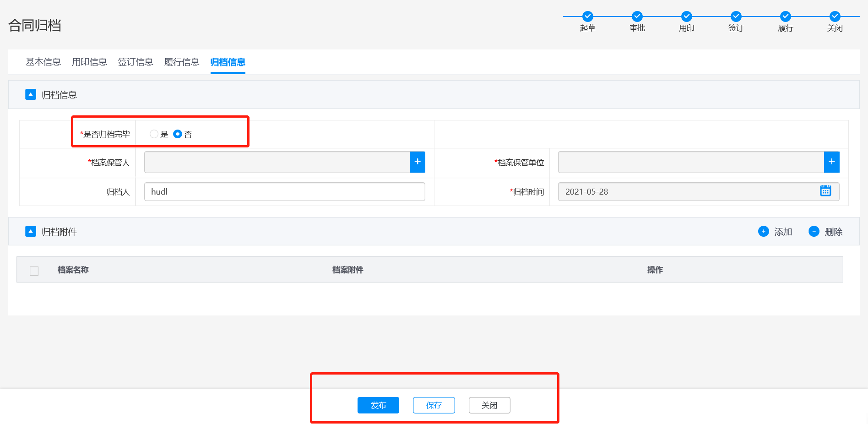Click the plus icon beside 档案保管人 field
The width and height of the screenshot is (868, 424).
(x=417, y=162)
